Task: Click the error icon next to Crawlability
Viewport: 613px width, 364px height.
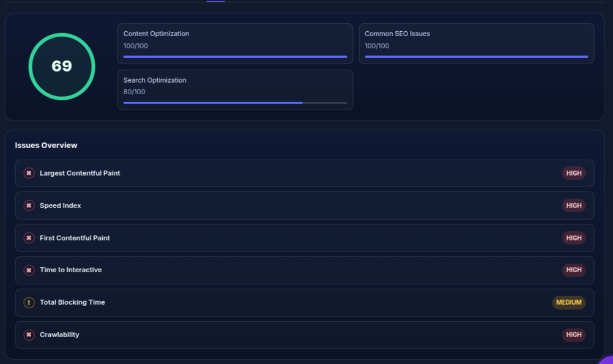Action: point(29,335)
